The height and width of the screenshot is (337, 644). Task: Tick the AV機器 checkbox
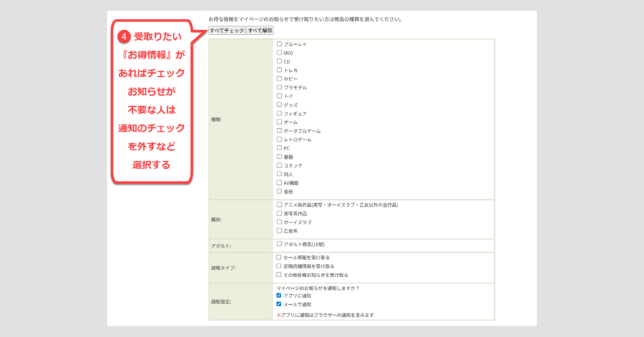[x=279, y=182]
